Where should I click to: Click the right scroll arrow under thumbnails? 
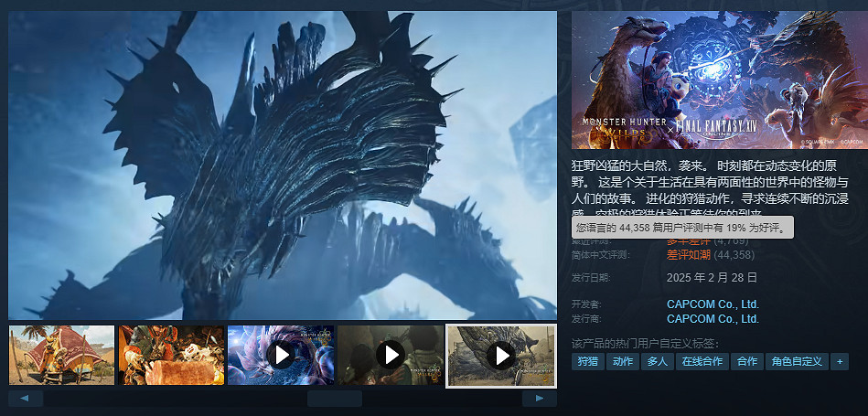point(540,399)
